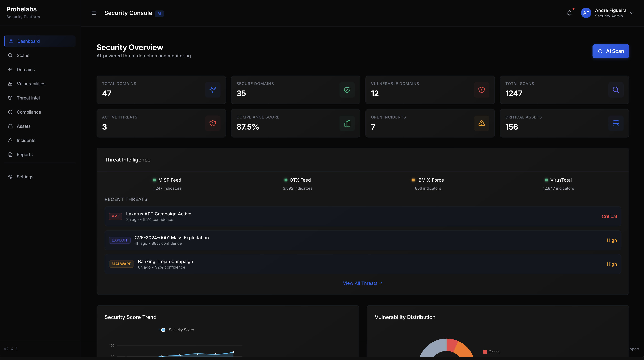The image size is (644, 360).
Task: Click the Open Incidents warning triangle icon
Action: (481, 123)
